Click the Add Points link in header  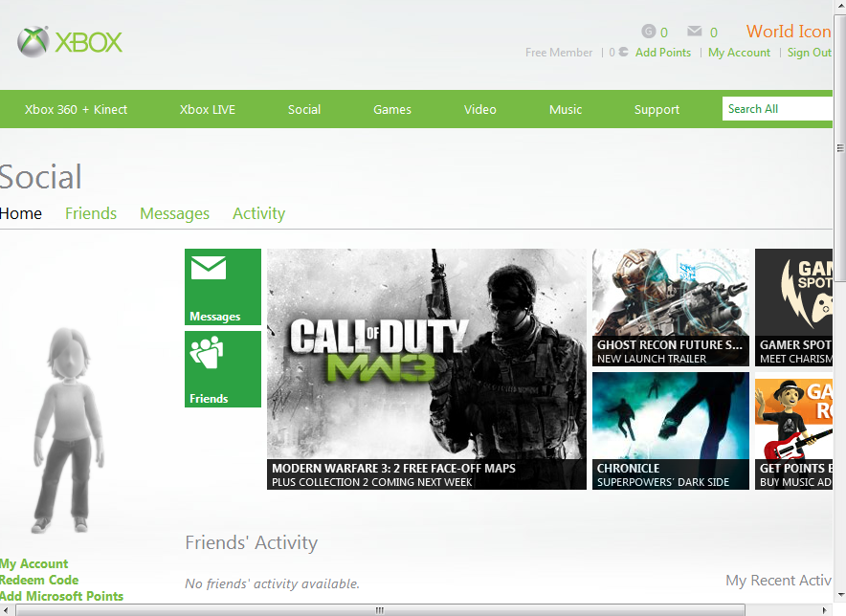[x=663, y=53]
